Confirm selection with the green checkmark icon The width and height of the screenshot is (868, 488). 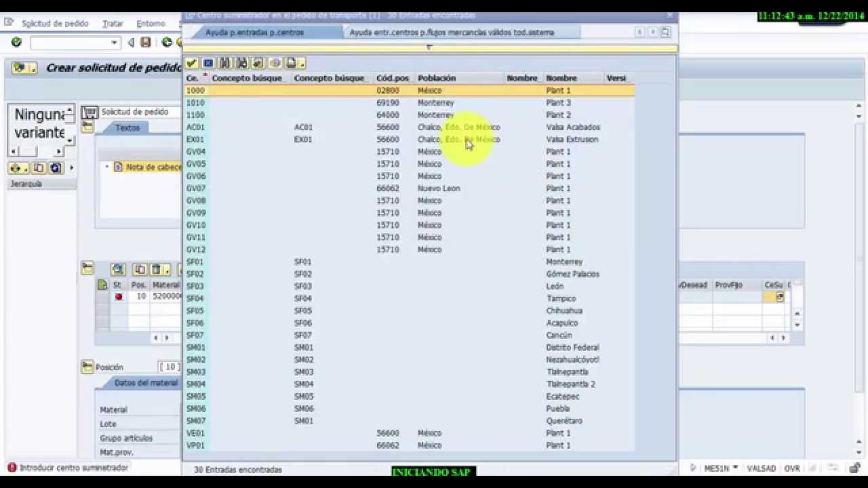(192, 63)
